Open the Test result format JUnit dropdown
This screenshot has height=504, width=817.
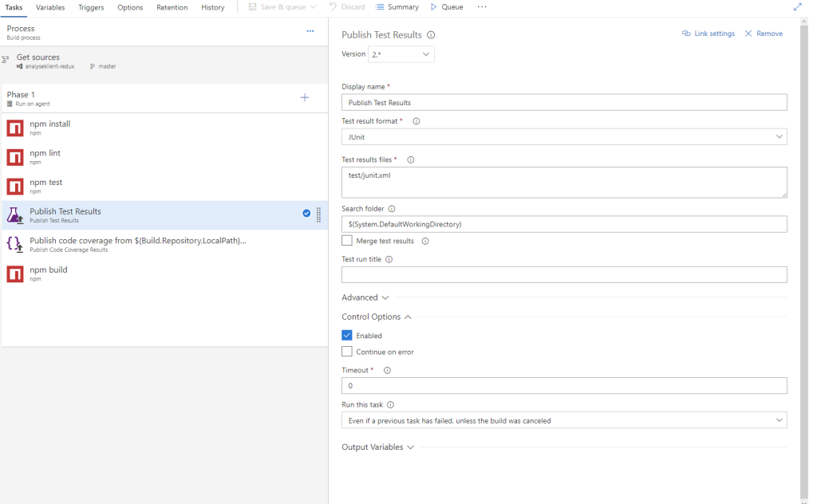coord(563,137)
